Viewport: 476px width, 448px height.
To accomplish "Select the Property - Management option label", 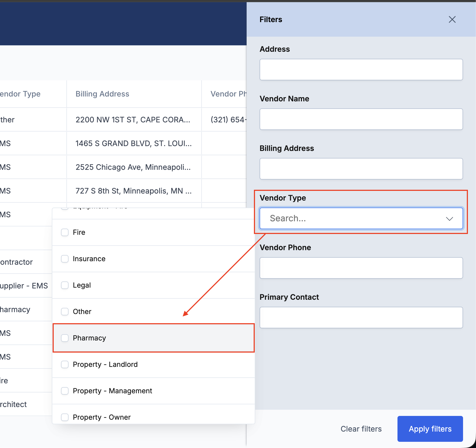I will point(113,391).
